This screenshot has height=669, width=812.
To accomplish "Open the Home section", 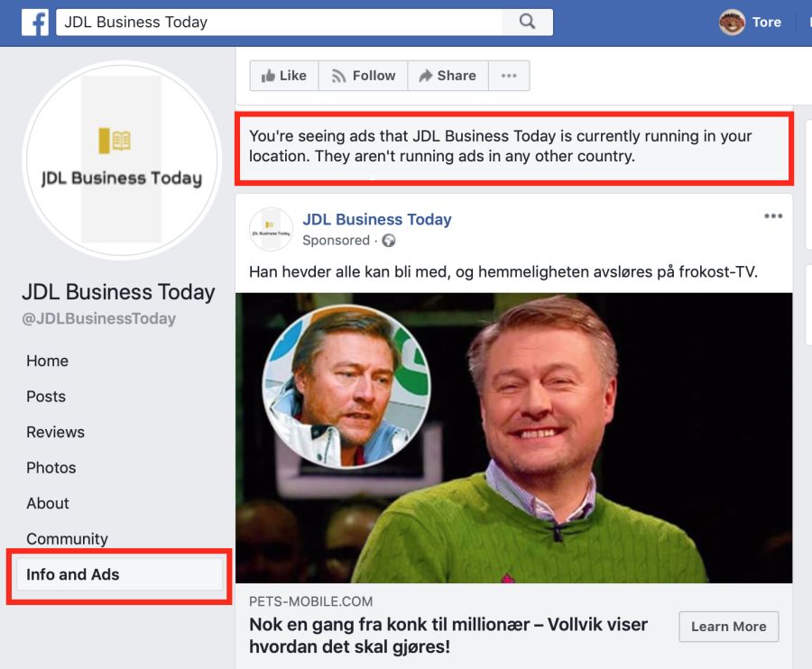I will pyautogui.click(x=47, y=361).
